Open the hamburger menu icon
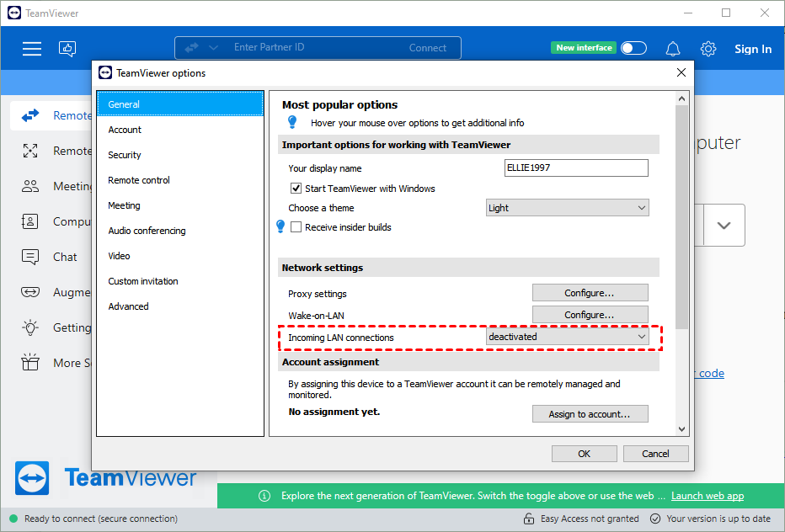785x532 pixels. 32,49
